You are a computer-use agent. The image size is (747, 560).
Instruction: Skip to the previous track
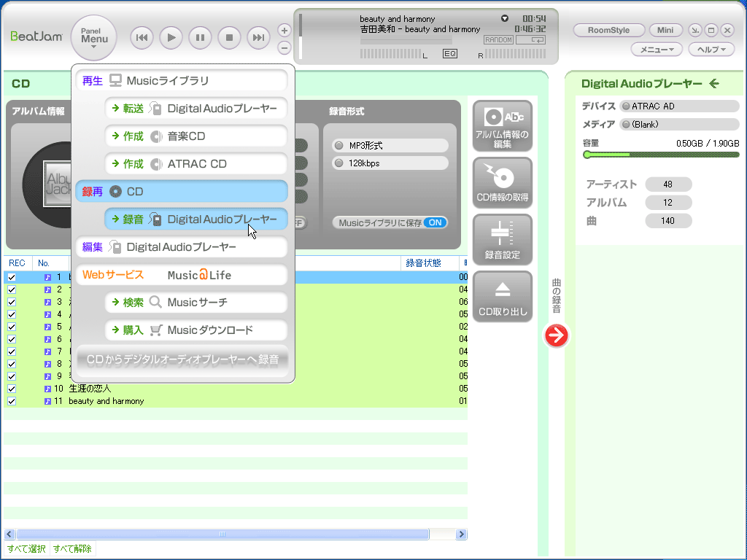142,38
